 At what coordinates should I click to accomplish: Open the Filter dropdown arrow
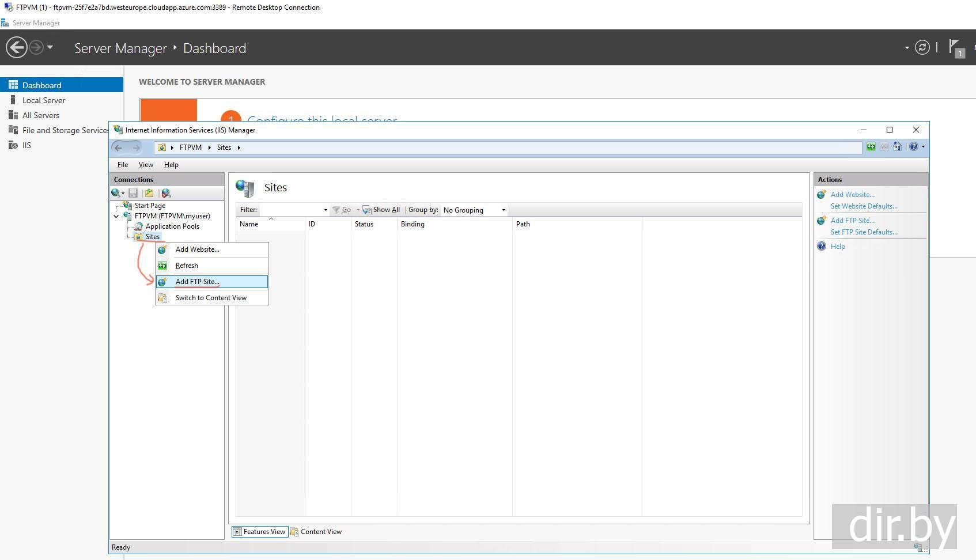[x=326, y=210]
